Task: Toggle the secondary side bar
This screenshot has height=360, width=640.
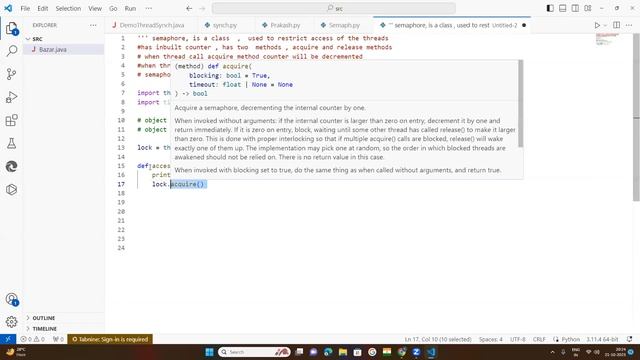Action: pyautogui.click(x=575, y=8)
